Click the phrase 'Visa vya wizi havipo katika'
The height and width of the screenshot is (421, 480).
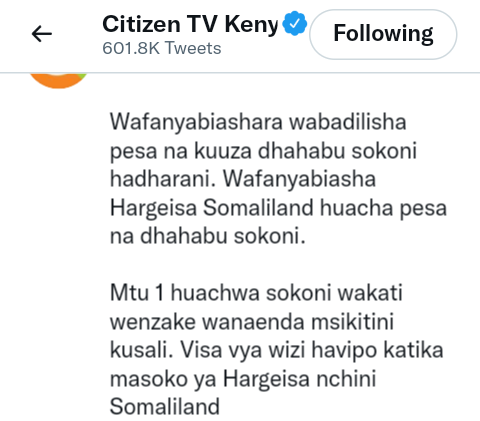pyautogui.click(x=312, y=351)
